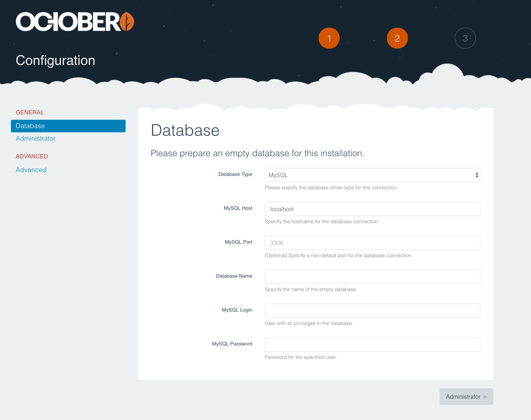
Task: Select Database in the sidebar
Action: click(x=68, y=126)
